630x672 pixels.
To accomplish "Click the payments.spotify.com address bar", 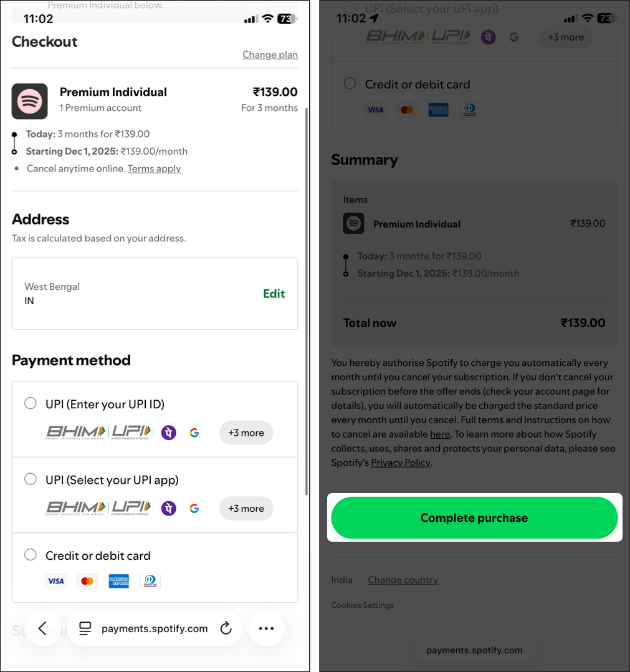I will tap(155, 628).
